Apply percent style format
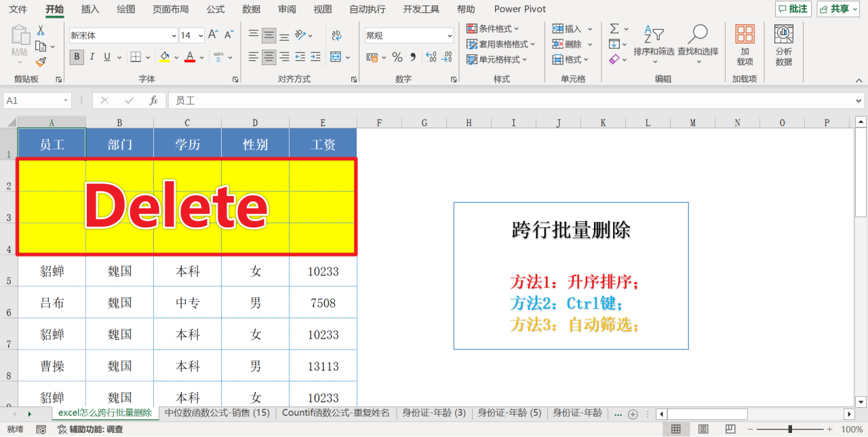Screen dimensions: 868x437 [397, 57]
